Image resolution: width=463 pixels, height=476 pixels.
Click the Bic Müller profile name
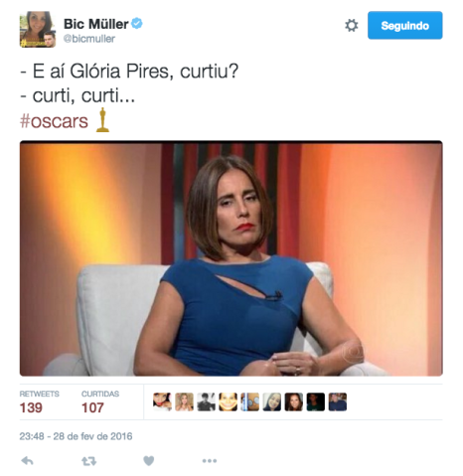point(95,24)
